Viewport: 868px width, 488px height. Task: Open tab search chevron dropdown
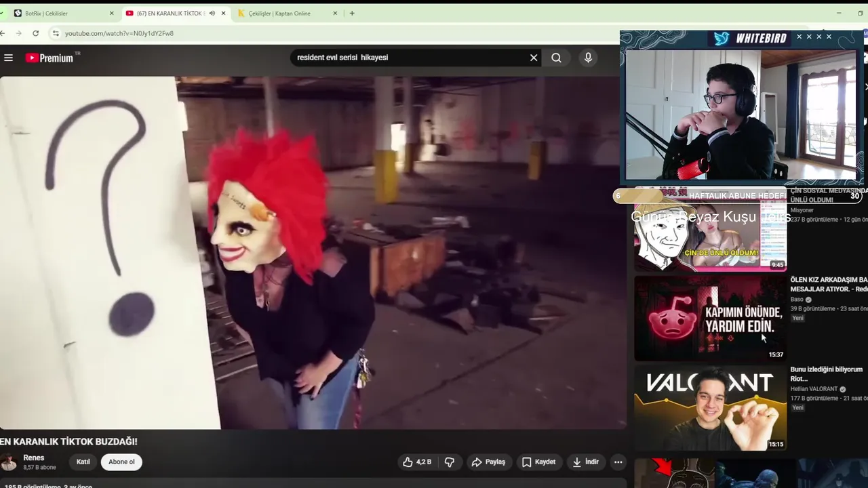point(1,13)
